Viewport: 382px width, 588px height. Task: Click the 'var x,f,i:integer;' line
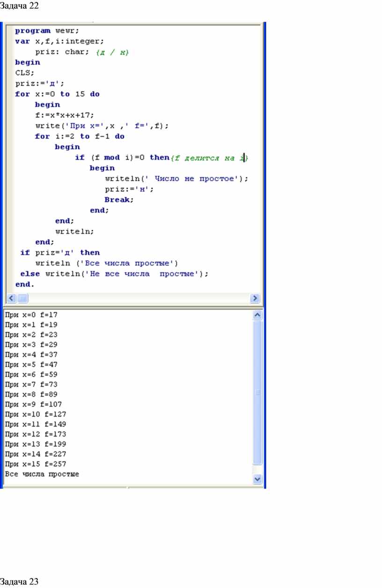click(x=60, y=41)
